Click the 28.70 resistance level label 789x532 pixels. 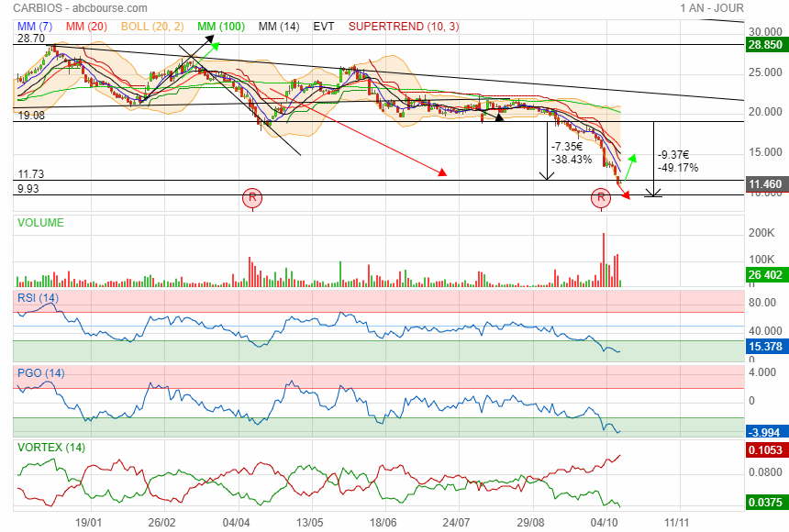(31, 39)
